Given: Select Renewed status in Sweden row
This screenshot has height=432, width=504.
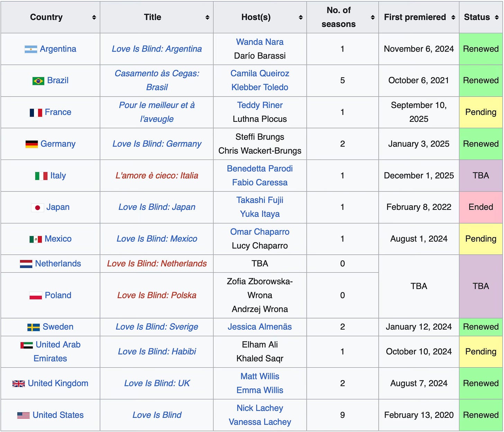Looking at the screenshot, I should click(481, 327).
